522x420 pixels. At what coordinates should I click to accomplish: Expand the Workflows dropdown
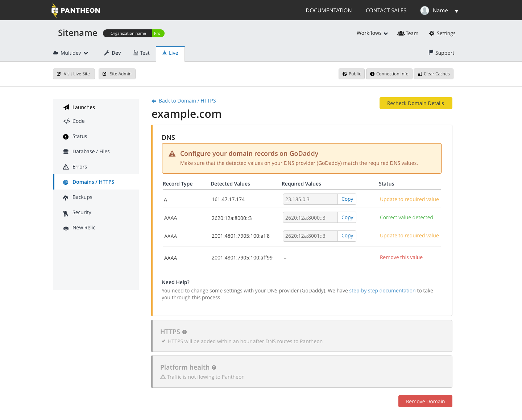[x=372, y=33]
